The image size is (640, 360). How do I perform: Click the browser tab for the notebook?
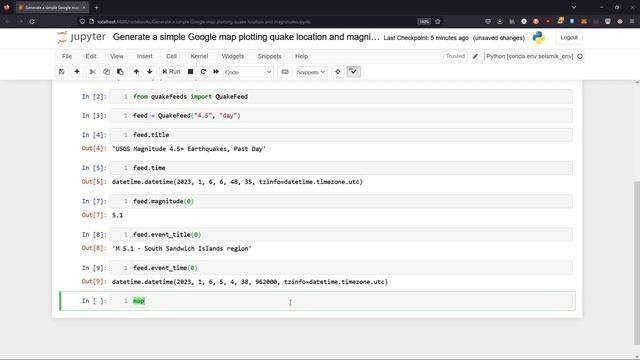click(52, 7)
